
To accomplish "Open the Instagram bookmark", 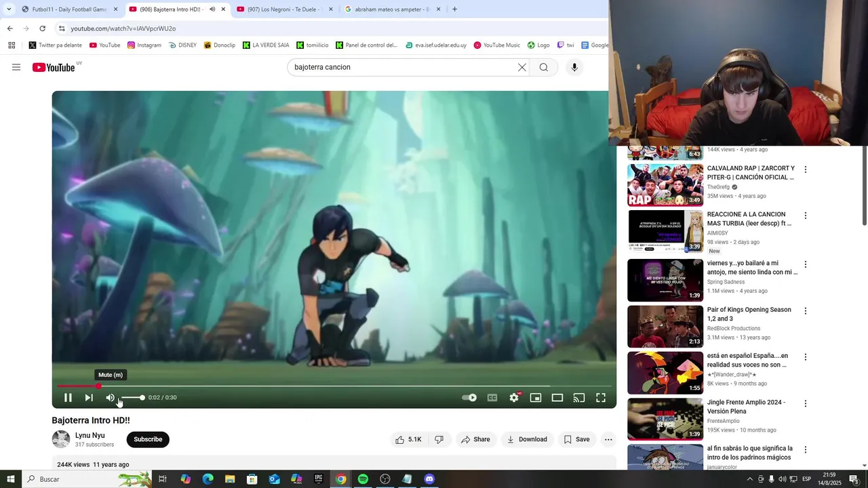I will 144,45.
